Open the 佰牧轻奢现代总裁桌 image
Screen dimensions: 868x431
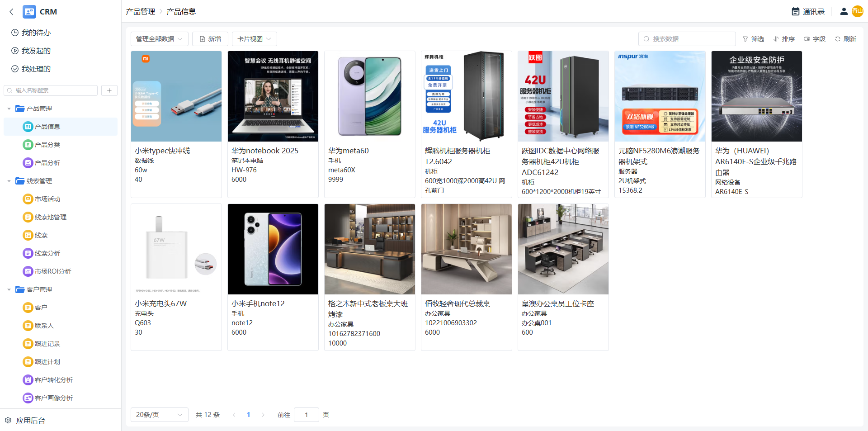point(467,249)
